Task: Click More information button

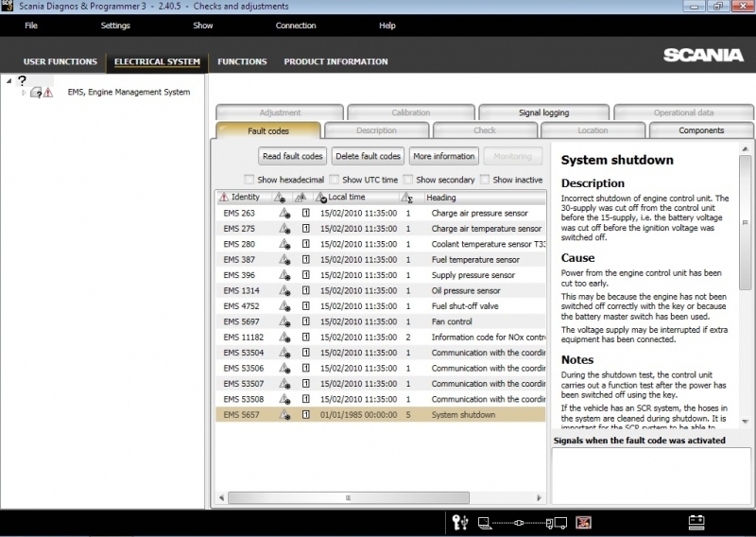Action: 444,156
